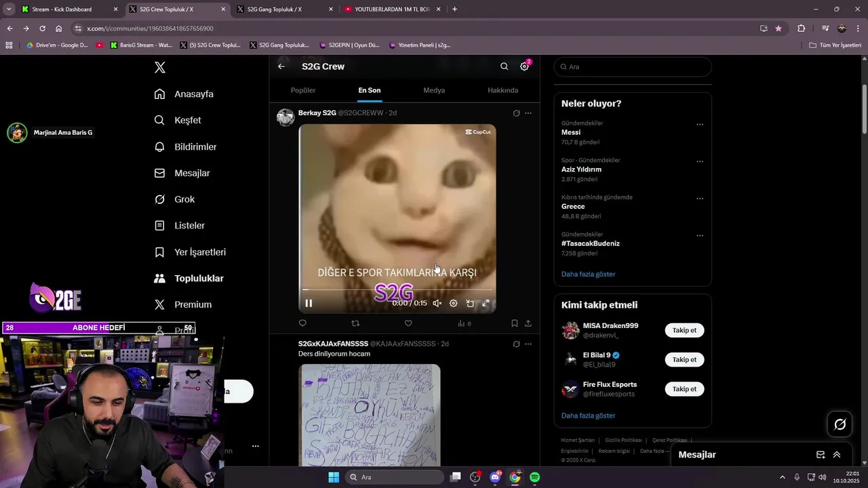
Task: Seek on the video progress bar
Action: point(397,289)
